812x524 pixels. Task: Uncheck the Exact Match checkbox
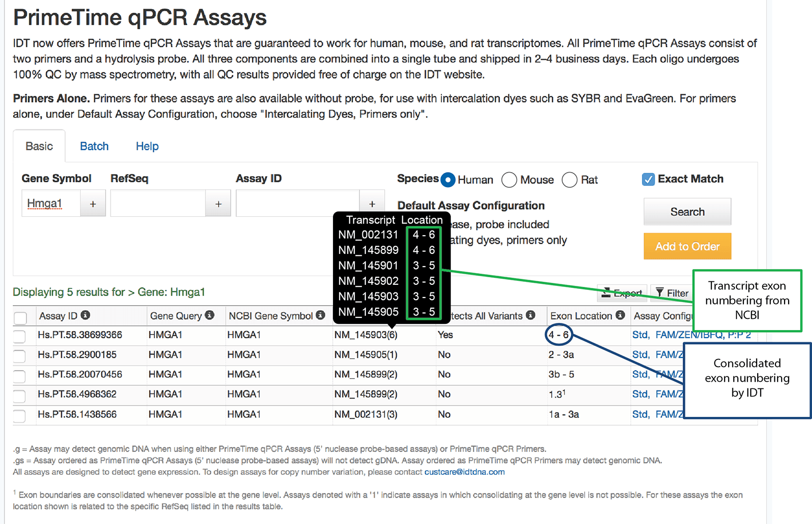(x=648, y=179)
